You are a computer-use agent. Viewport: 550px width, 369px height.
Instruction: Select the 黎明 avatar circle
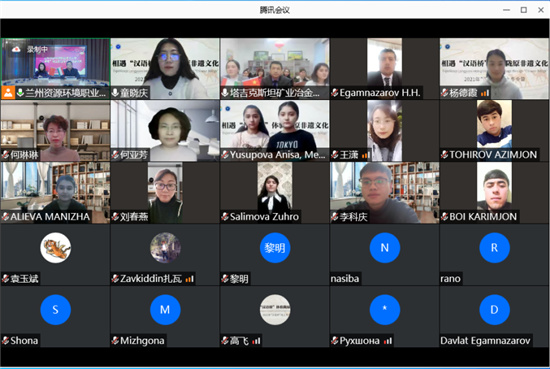tap(275, 248)
